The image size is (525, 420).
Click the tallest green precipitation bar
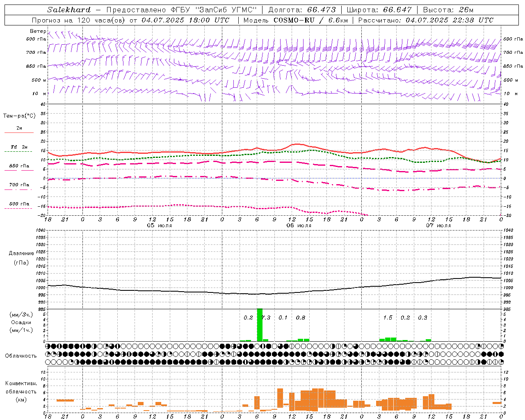tap(260, 325)
